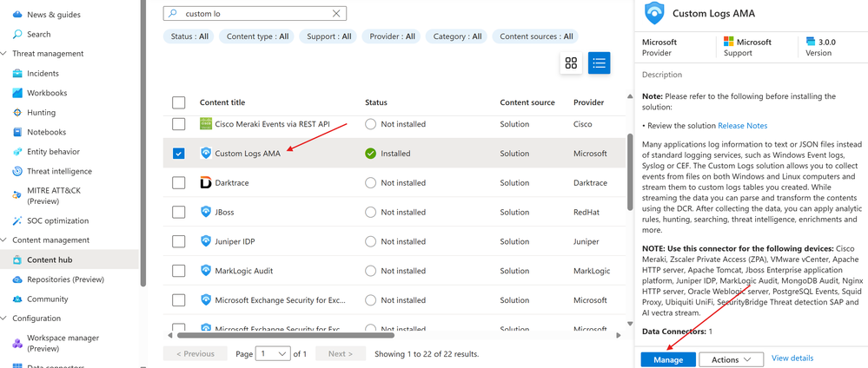Click the Manage button
The image size is (868, 368).
tap(668, 359)
